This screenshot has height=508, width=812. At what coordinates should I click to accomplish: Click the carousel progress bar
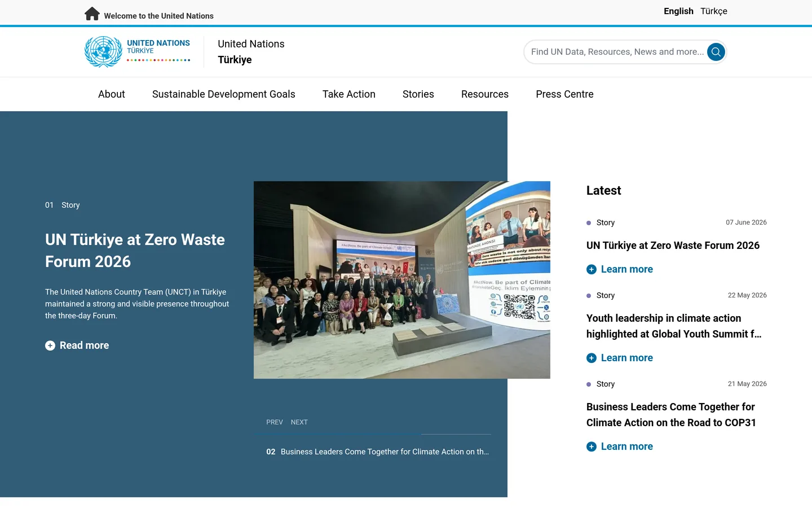[x=373, y=434]
